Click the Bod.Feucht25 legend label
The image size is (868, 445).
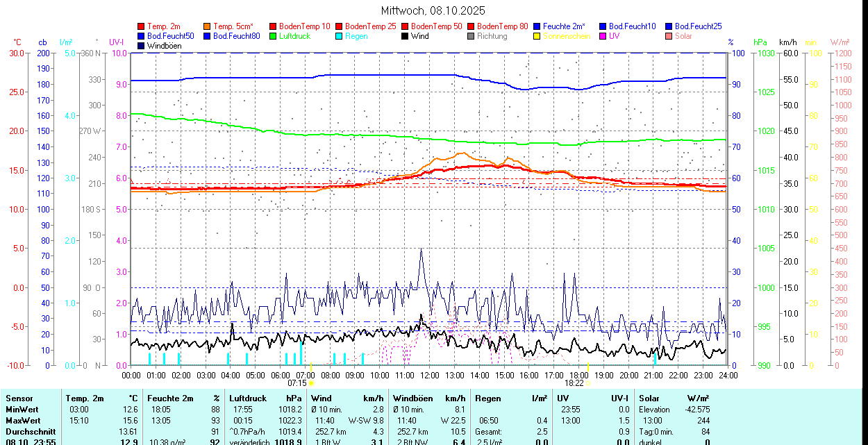(x=698, y=26)
